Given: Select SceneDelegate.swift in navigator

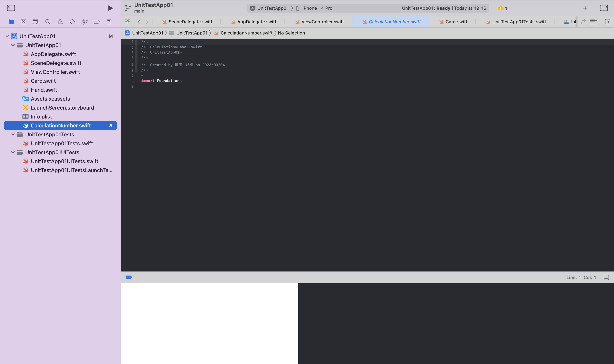Looking at the screenshot, I should click(x=60, y=63).
